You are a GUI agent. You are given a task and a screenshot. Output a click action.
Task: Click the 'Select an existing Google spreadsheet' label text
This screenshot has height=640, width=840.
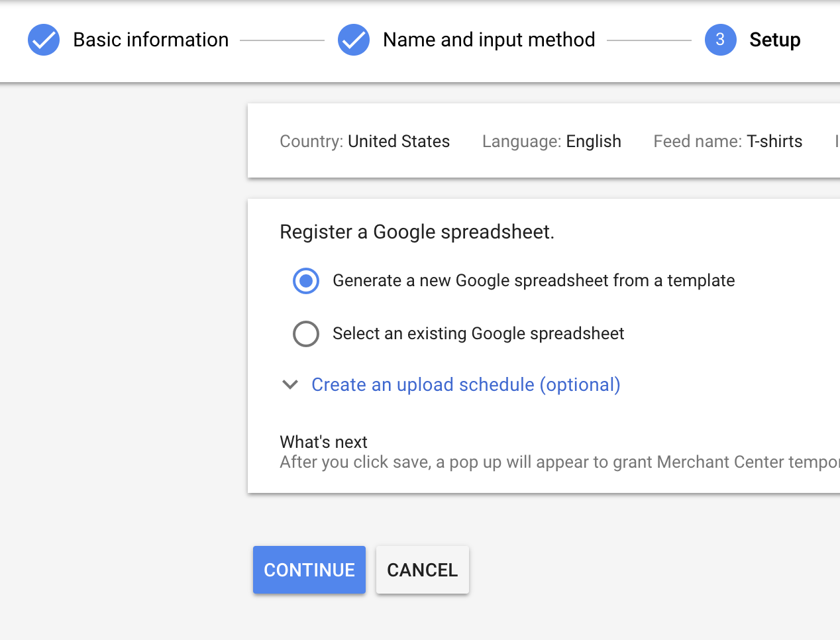pyautogui.click(x=478, y=334)
